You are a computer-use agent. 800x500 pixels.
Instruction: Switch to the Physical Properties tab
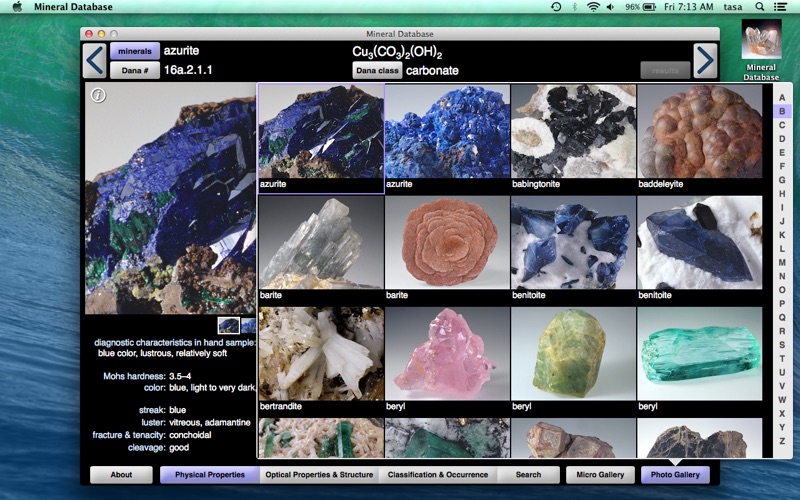pyautogui.click(x=209, y=475)
